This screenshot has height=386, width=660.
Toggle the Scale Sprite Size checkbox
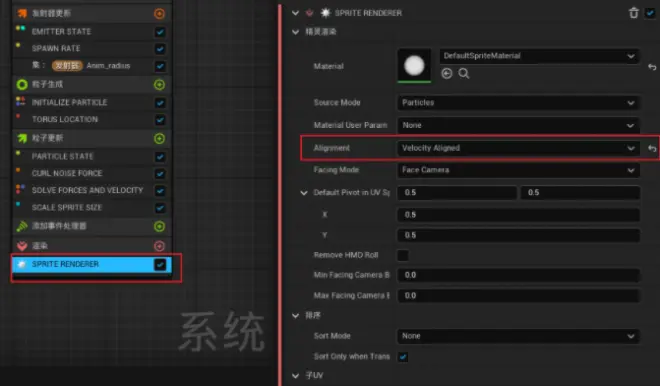click(160, 208)
